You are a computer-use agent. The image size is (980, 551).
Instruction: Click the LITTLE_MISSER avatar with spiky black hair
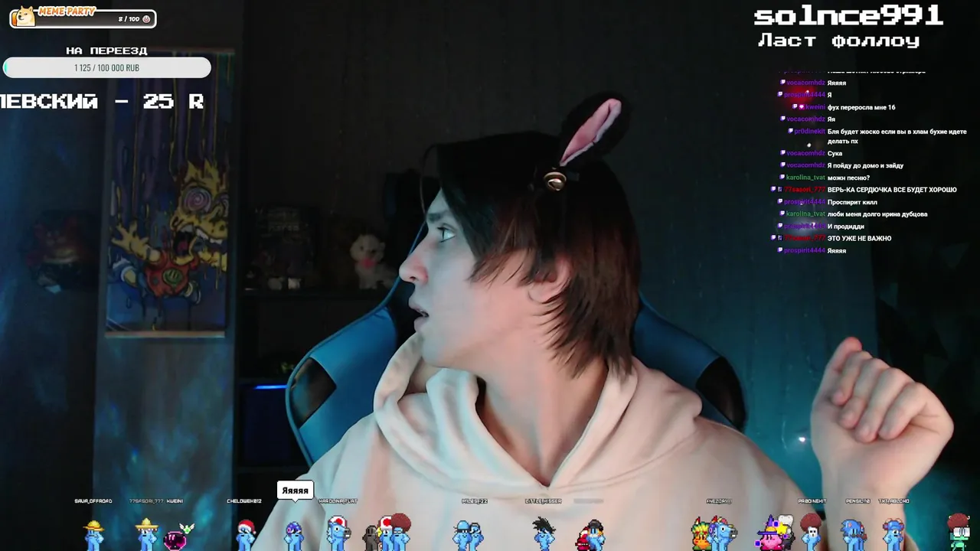544,534
